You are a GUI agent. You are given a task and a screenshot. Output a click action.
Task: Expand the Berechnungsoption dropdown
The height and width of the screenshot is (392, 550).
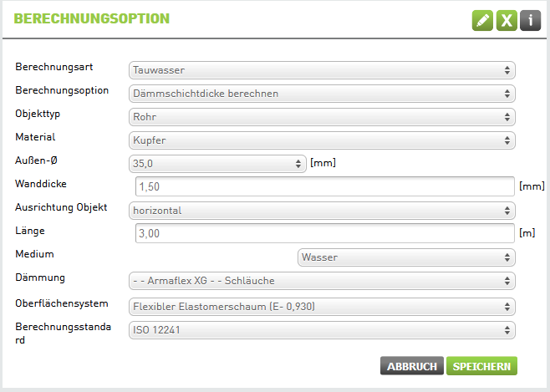322,94
